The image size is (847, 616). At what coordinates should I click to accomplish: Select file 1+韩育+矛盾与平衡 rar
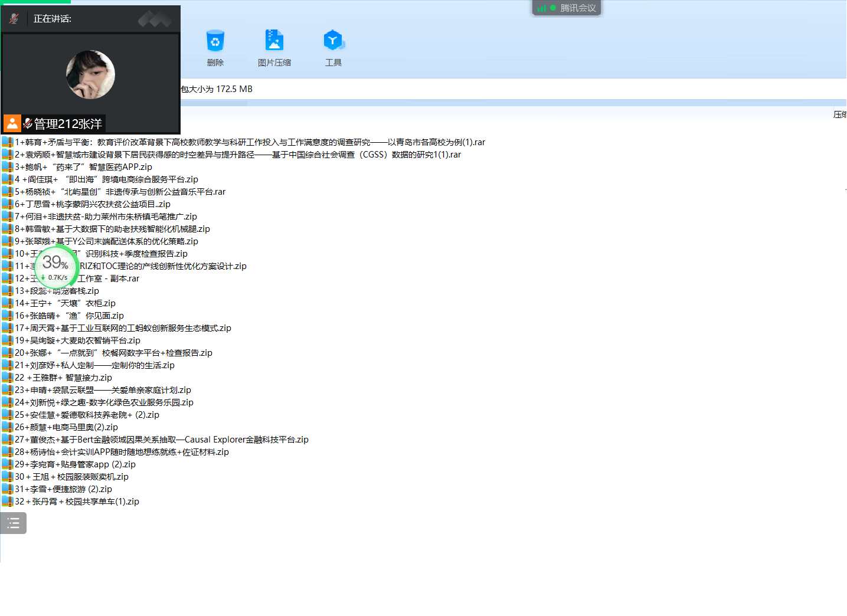(250, 142)
